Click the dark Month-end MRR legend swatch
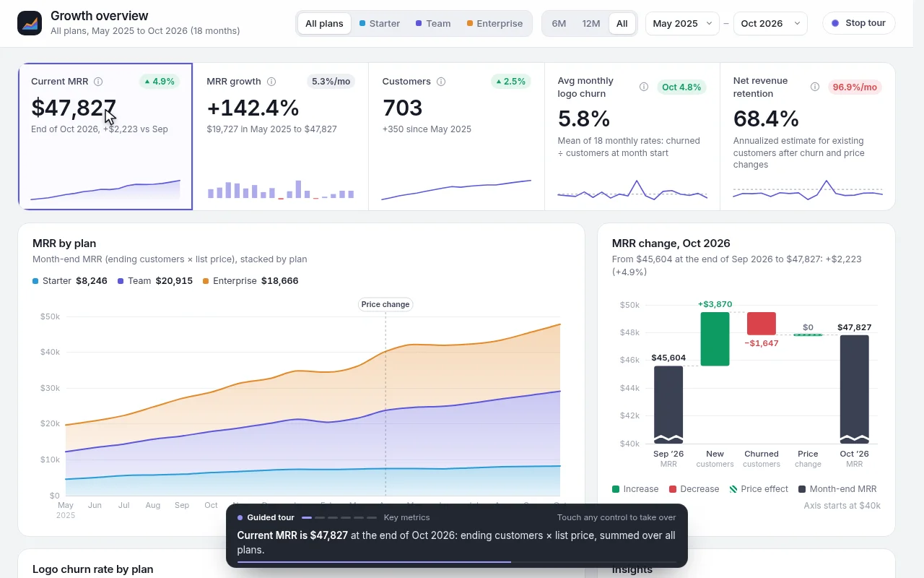The height and width of the screenshot is (578, 924). [802, 489]
